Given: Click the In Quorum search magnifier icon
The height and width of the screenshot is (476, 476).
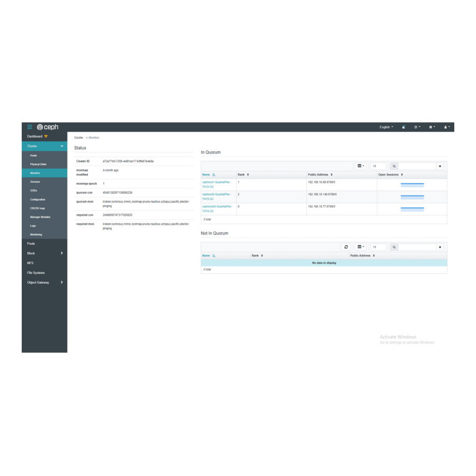Looking at the screenshot, I should pyautogui.click(x=394, y=166).
